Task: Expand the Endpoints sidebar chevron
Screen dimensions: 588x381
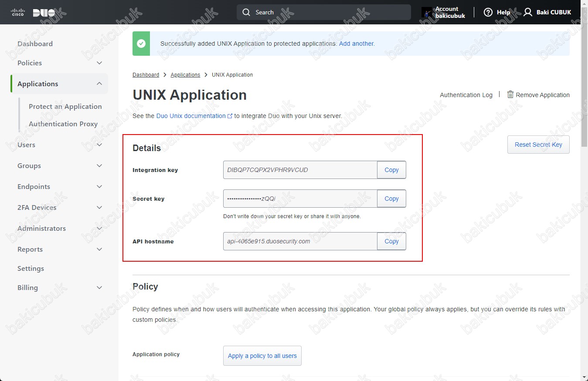Action: [99, 186]
